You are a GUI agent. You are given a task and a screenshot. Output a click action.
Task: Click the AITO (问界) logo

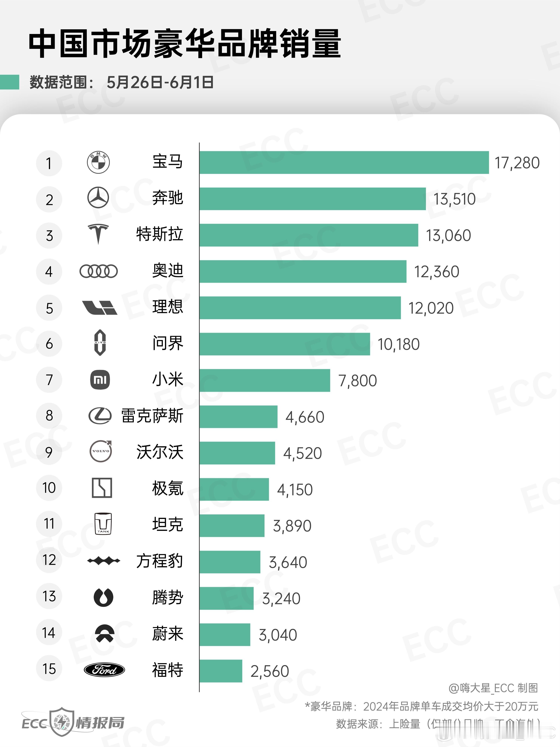(x=100, y=343)
